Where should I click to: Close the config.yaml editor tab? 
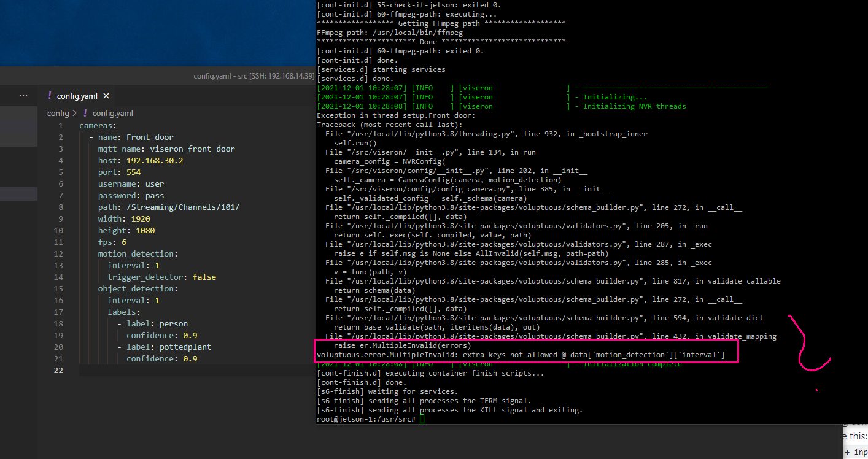click(x=106, y=96)
